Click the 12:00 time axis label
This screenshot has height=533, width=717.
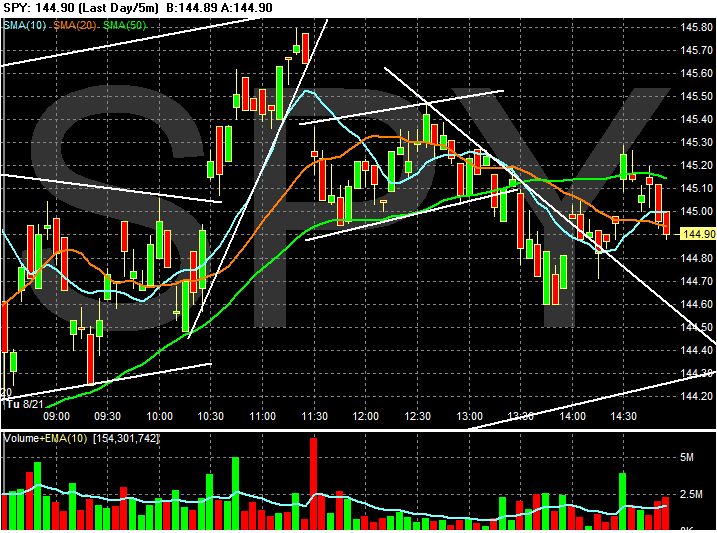[x=365, y=416]
